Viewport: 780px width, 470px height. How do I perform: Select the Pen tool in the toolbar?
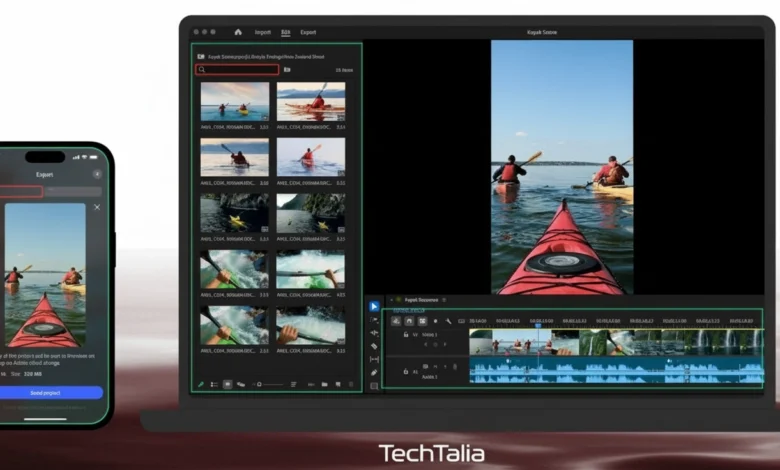(x=374, y=372)
